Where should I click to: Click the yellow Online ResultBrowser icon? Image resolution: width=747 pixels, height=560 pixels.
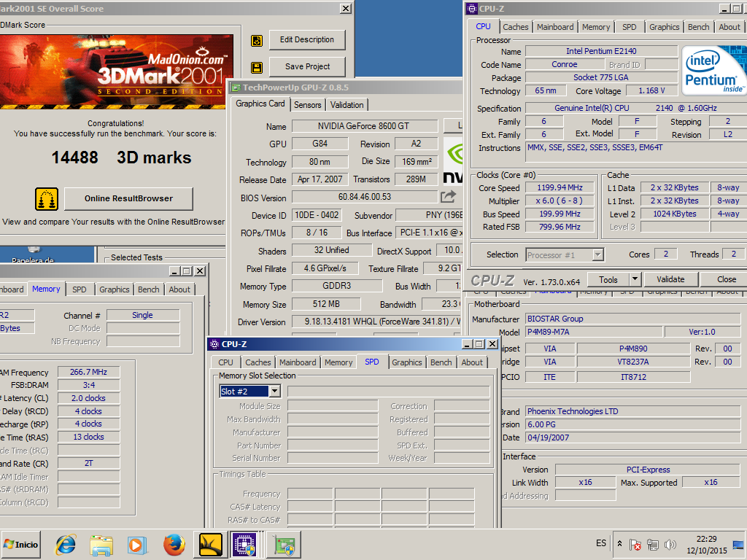[47, 199]
